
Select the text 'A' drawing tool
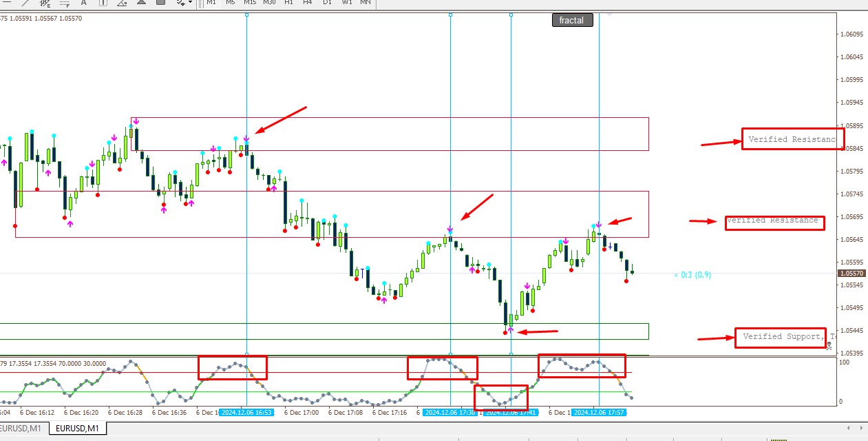coord(84,3)
